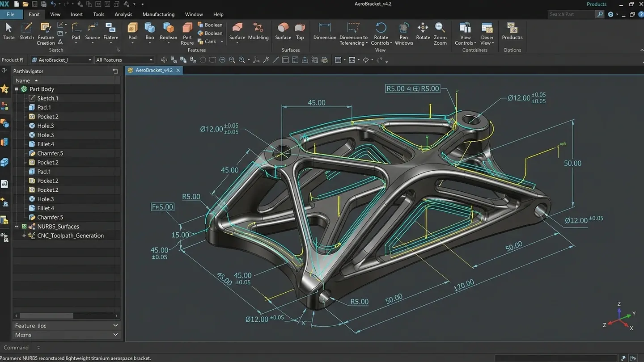Click the Command input line
The height and width of the screenshot is (362, 644).
click(x=322, y=347)
